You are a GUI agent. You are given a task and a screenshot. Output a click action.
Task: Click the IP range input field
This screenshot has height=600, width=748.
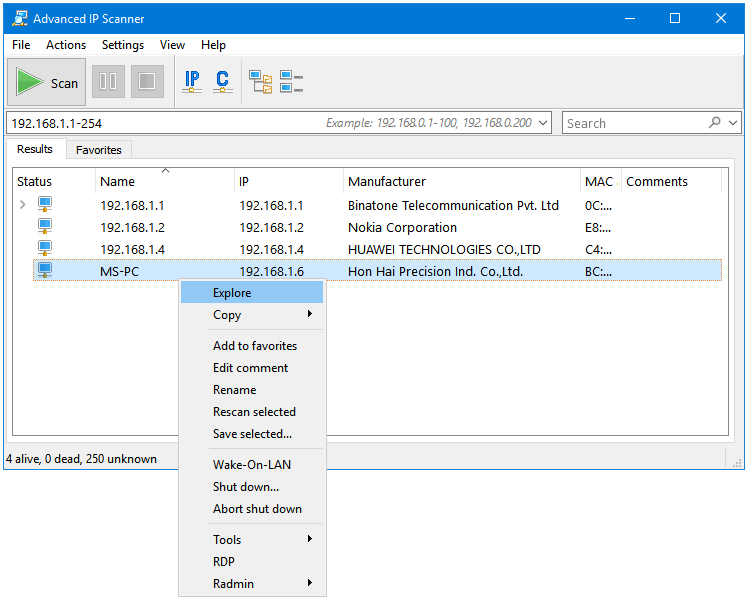279,123
